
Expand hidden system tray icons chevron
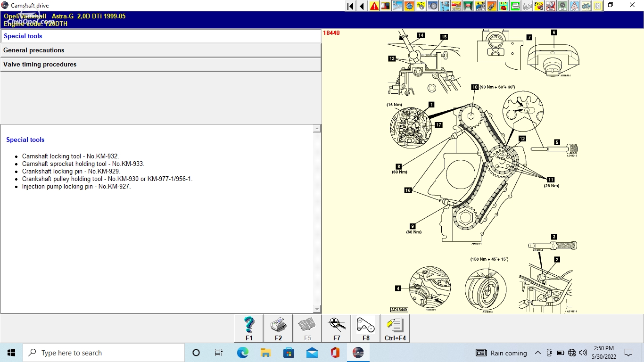(x=538, y=353)
